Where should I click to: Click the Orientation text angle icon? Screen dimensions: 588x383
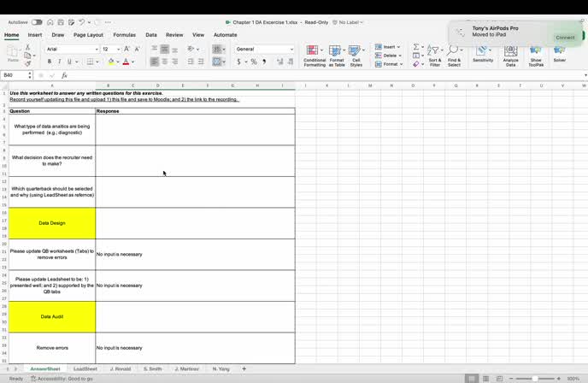click(191, 49)
